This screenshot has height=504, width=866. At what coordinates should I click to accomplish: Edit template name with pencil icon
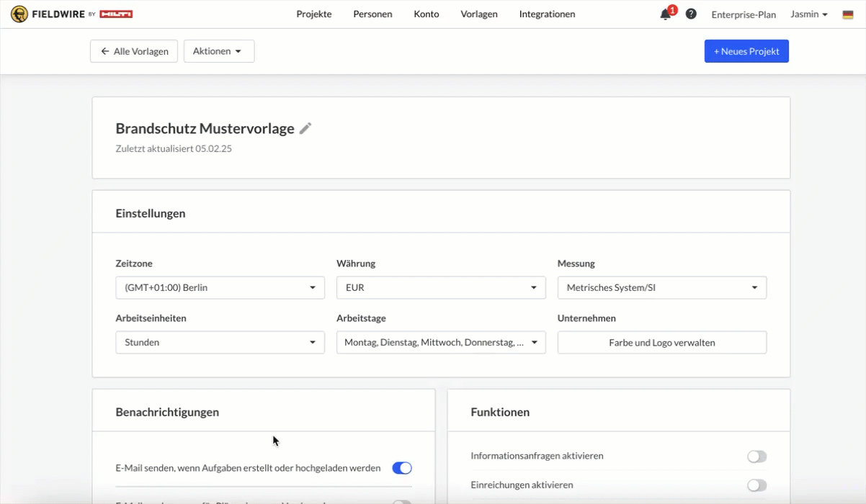point(305,128)
